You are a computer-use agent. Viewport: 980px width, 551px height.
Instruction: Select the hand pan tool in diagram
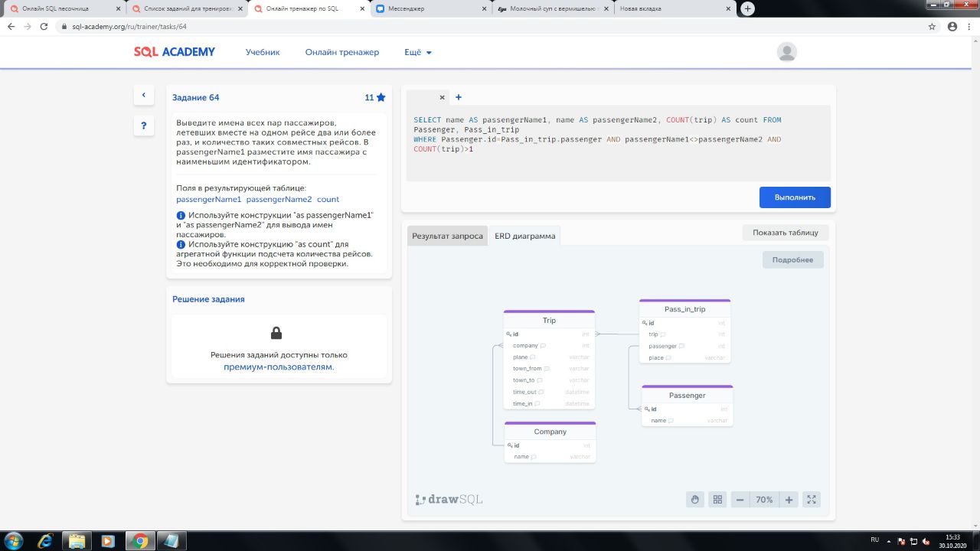[x=695, y=500]
